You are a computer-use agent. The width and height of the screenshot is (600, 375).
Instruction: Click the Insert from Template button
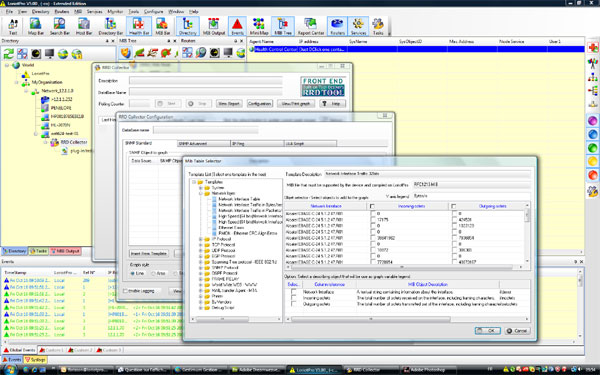[149, 253]
